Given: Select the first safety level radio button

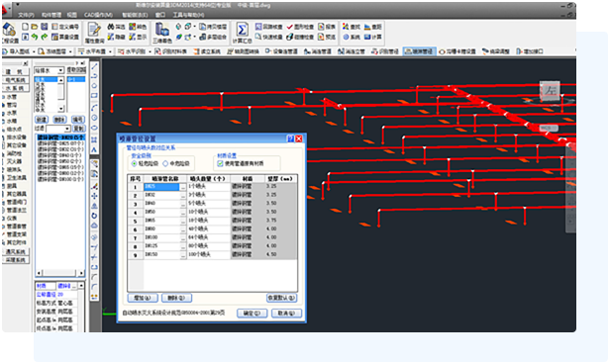Looking at the screenshot, I should 135,163.
